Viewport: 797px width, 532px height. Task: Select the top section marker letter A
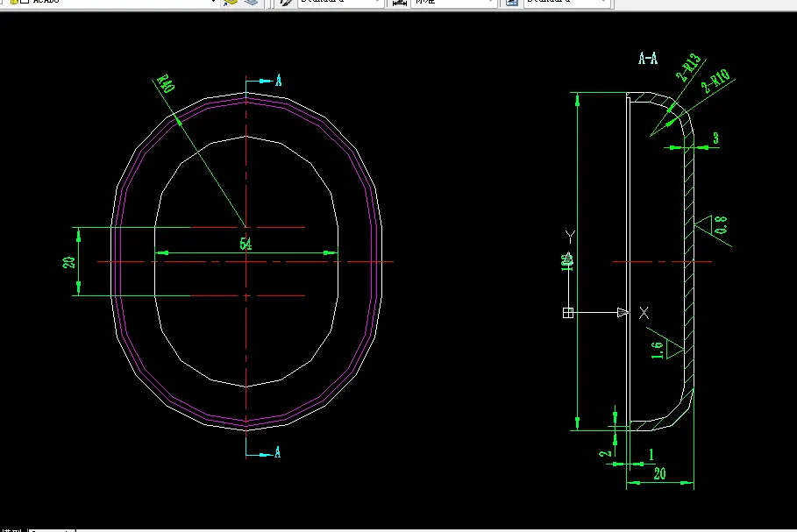pyautogui.click(x=279, y=81)
